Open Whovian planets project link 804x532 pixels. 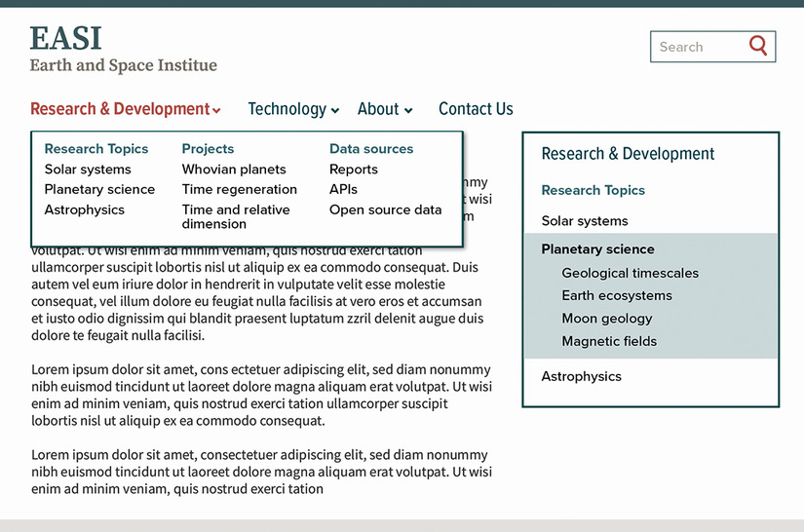(x=234, y=170)
